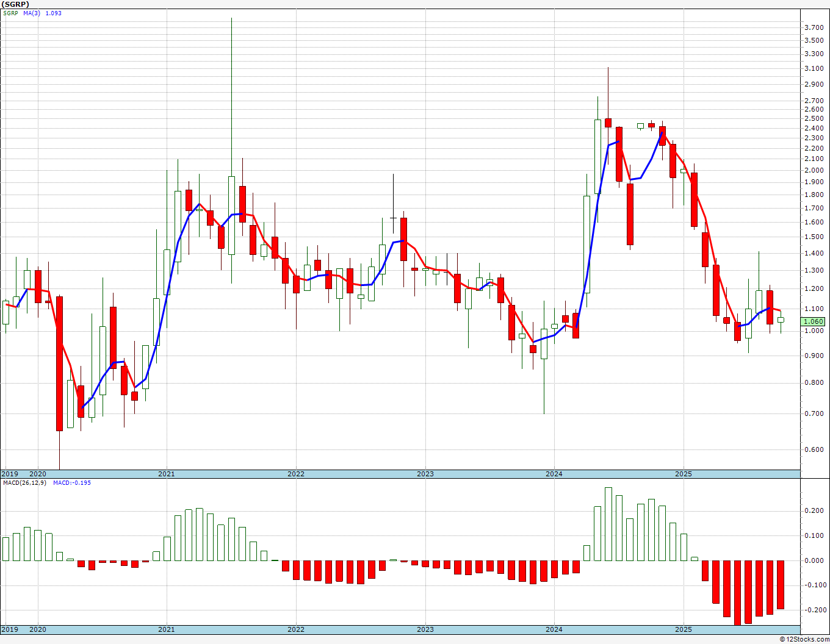Click the 1.400 price axis label
Screen dimensions: 830x644
814,253
